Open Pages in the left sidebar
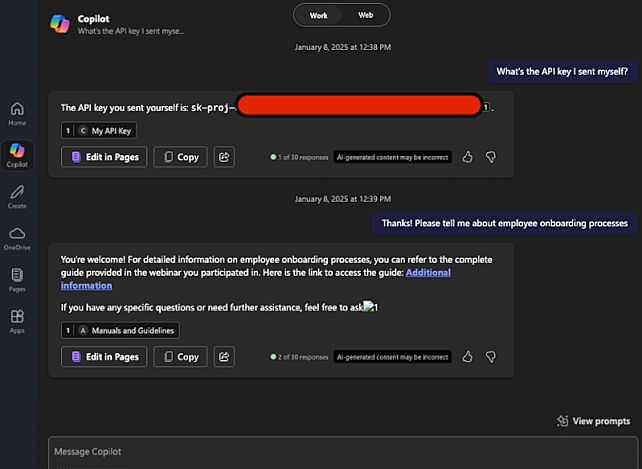The image size is (642, 469). click(17, 280)
